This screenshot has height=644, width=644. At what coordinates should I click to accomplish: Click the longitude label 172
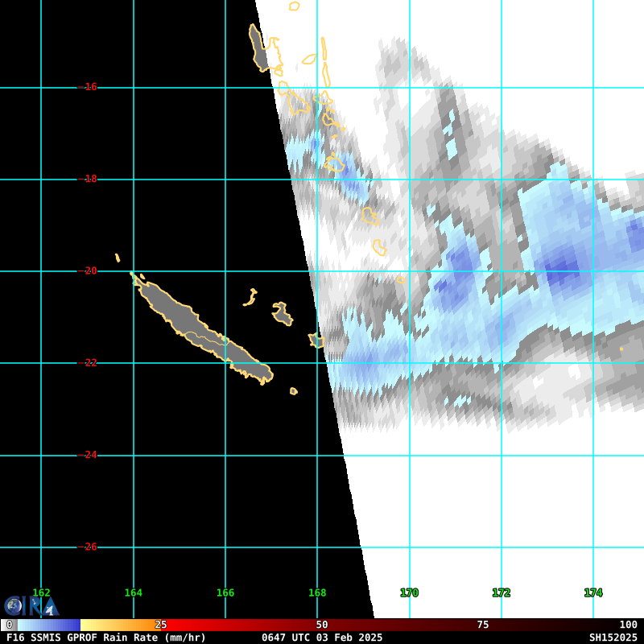tap(501, 592)
